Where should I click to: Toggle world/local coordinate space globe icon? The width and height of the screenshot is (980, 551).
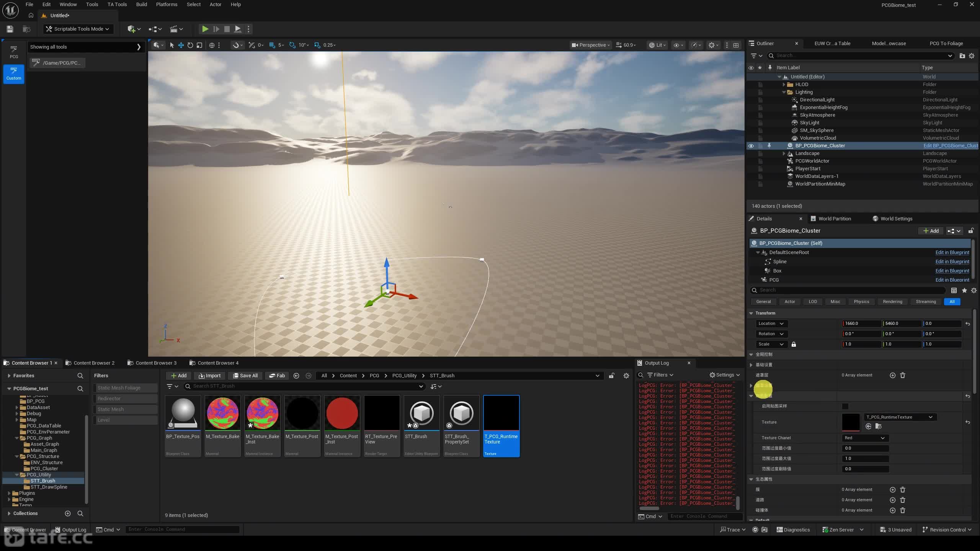click(212, 45)
